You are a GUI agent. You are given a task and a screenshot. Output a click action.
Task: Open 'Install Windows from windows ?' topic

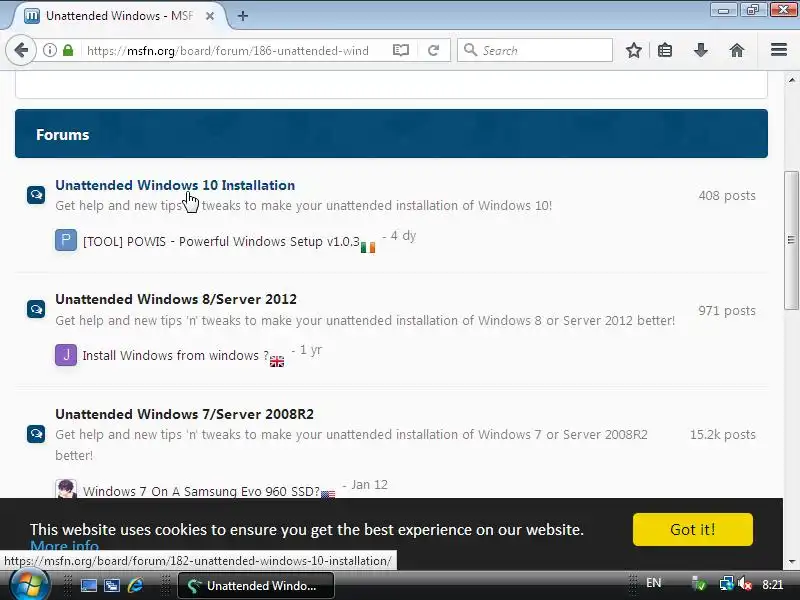point(176,356)
